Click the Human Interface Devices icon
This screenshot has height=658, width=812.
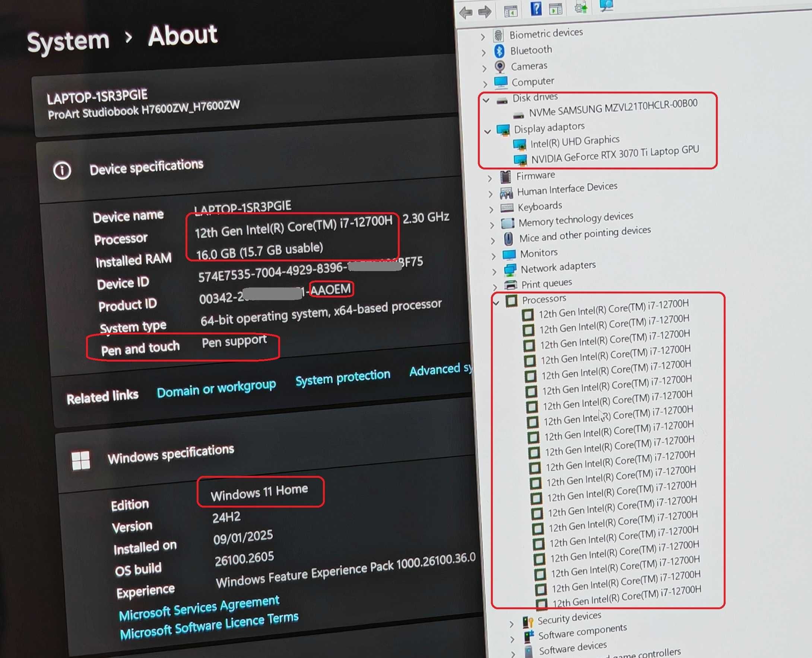pos(506,193)
